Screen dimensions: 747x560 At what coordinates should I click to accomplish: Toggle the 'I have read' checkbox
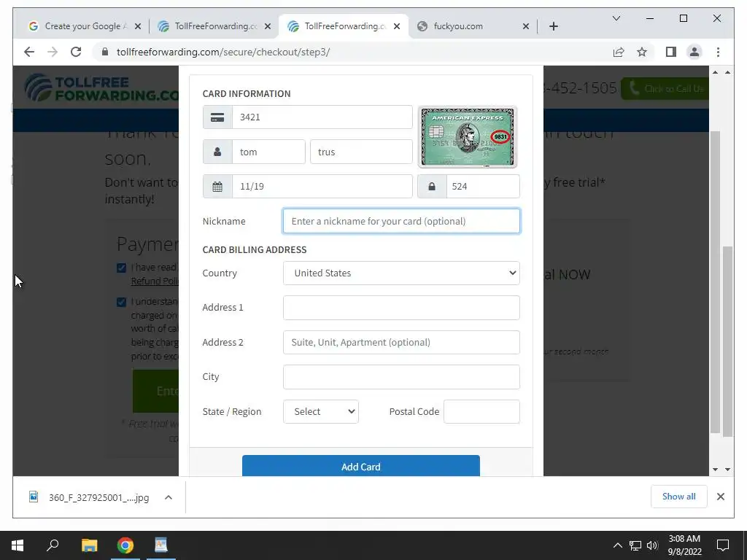point(122,268)
